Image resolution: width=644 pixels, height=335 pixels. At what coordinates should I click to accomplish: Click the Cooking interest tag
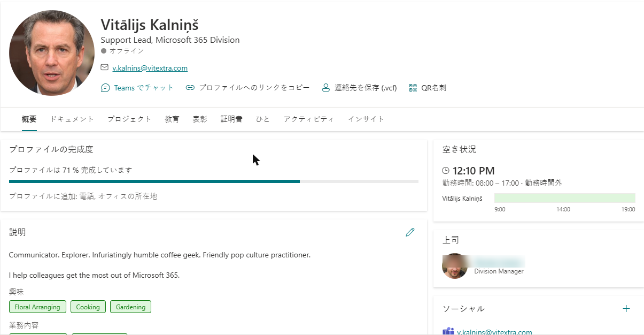pyautogui.click(x=88, y=307)
